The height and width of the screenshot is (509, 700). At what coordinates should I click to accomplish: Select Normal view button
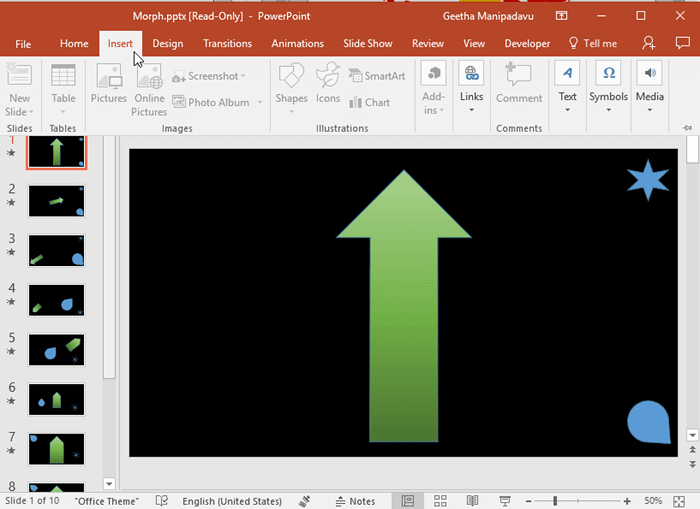(x=408, y=500)
